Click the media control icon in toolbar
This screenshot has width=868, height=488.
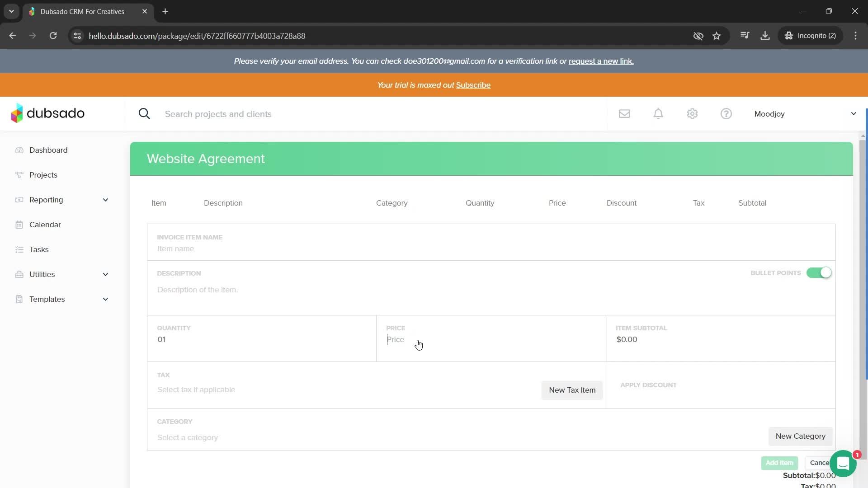click(x=745, y=36)
